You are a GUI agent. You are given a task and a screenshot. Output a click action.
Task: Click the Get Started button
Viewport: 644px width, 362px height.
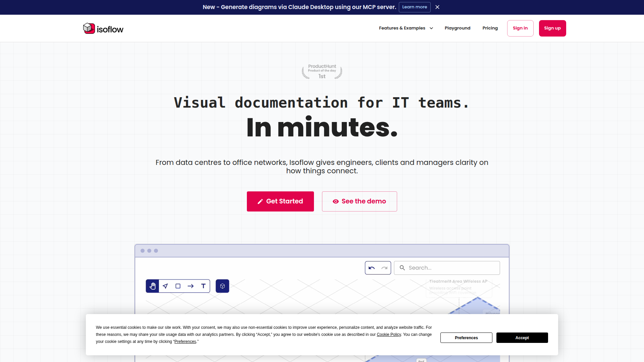(280, 201)
